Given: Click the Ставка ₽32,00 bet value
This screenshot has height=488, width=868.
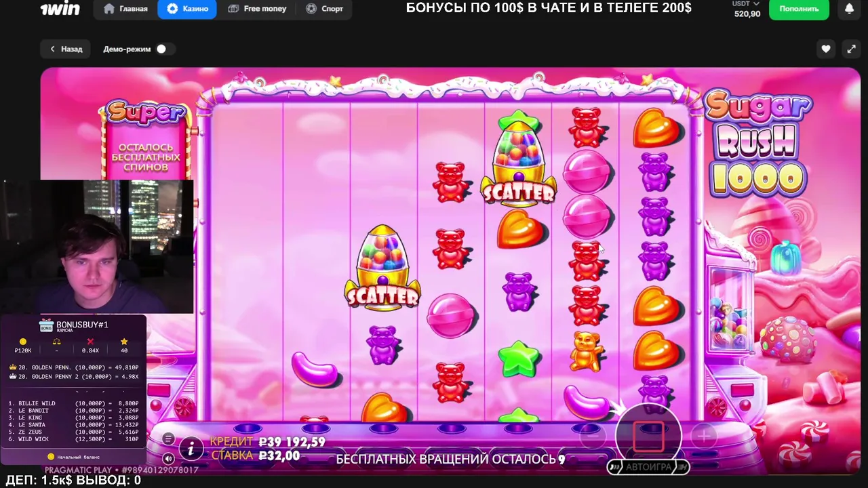Looking at the screenshot, I should pyautogui.click(x=256, y=455).
